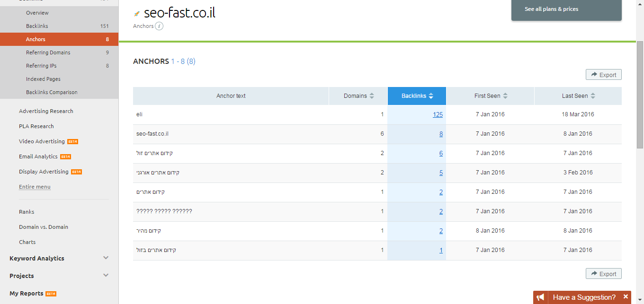This screenshot has width=644, height=304.
Task: Expand the Projects menu section
Action: coord(106,276)
